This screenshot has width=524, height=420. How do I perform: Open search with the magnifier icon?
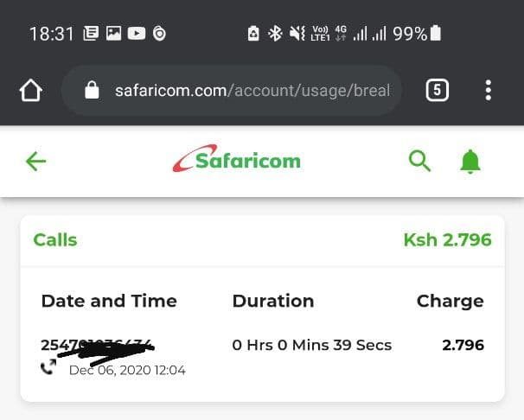coord(419,161)
